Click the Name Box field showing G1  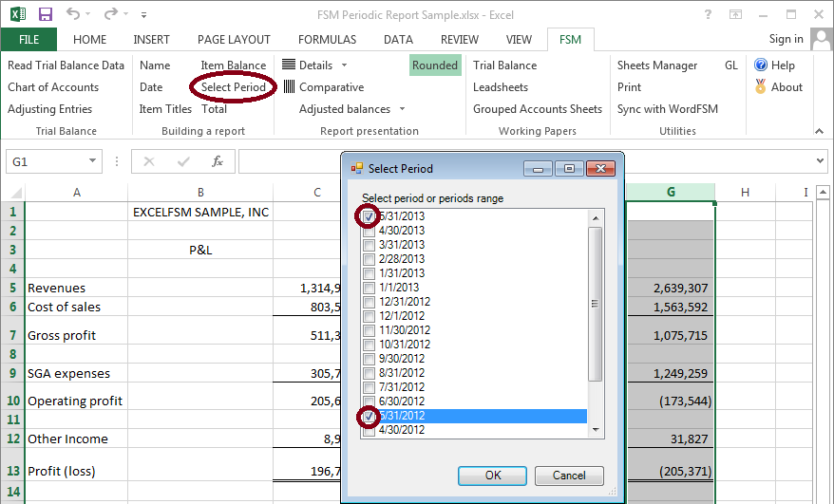(46, 161)
